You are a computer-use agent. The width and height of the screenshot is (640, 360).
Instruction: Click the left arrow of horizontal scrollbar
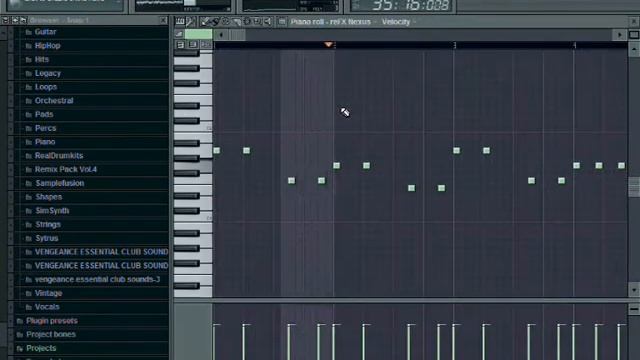(x=221, y=35)
